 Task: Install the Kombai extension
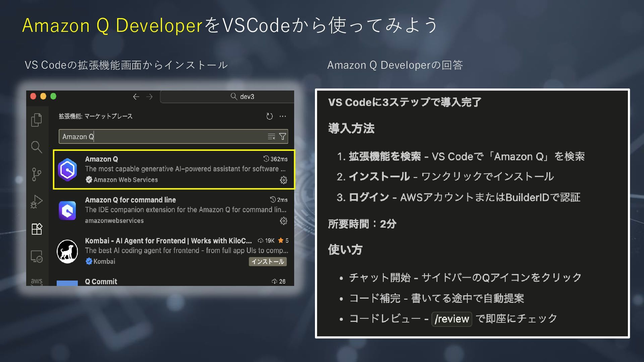point(268,261)
